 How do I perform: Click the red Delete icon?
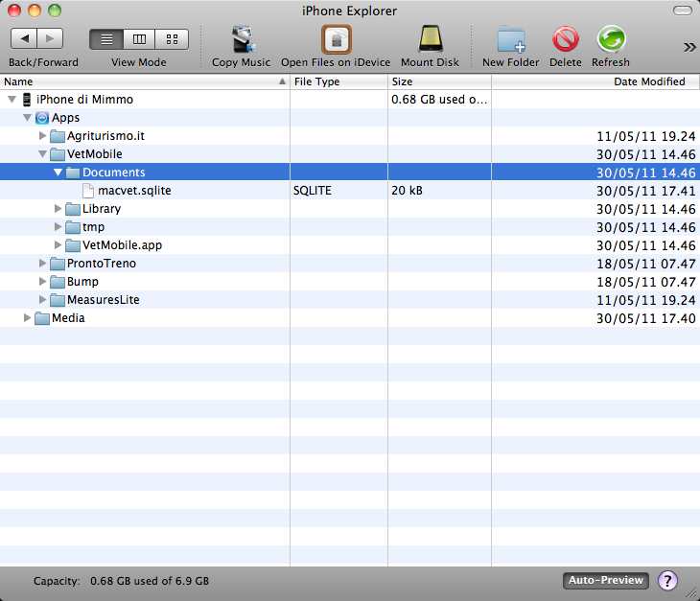pyautogui.click(x=566, y=39)
